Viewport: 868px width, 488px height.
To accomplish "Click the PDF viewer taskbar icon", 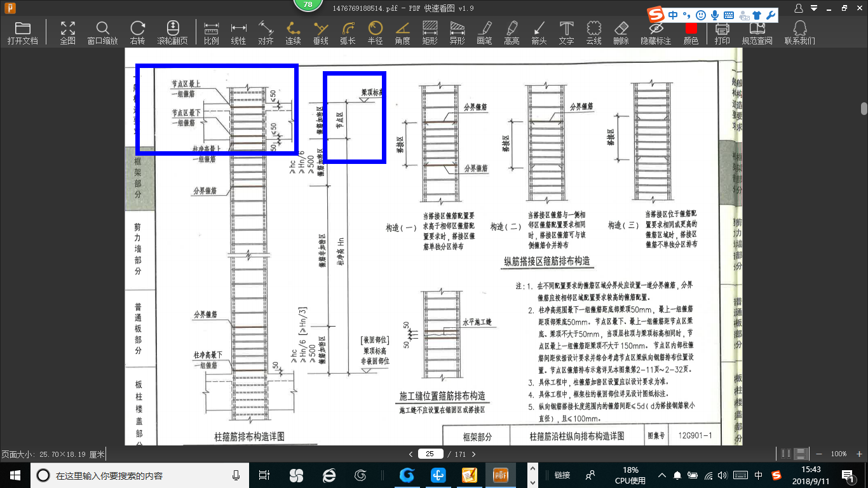I will tap(501, 475).
